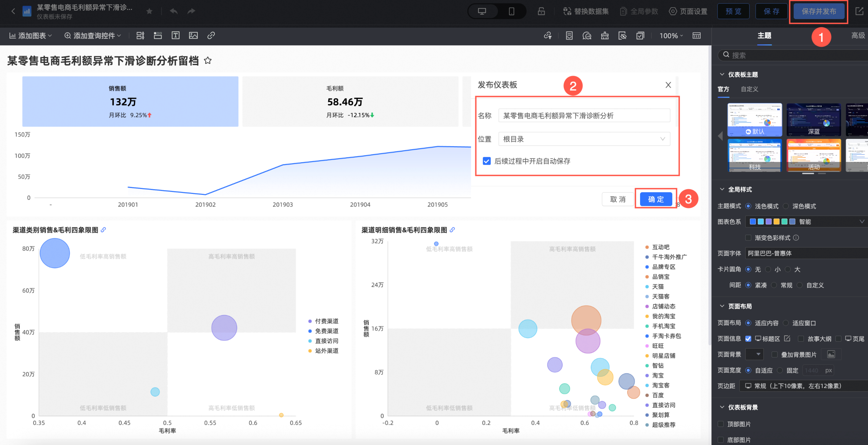This screenshot has height=445, width=868.
Task: Click the back arrow icon in the header
Action: pos(13,12)
